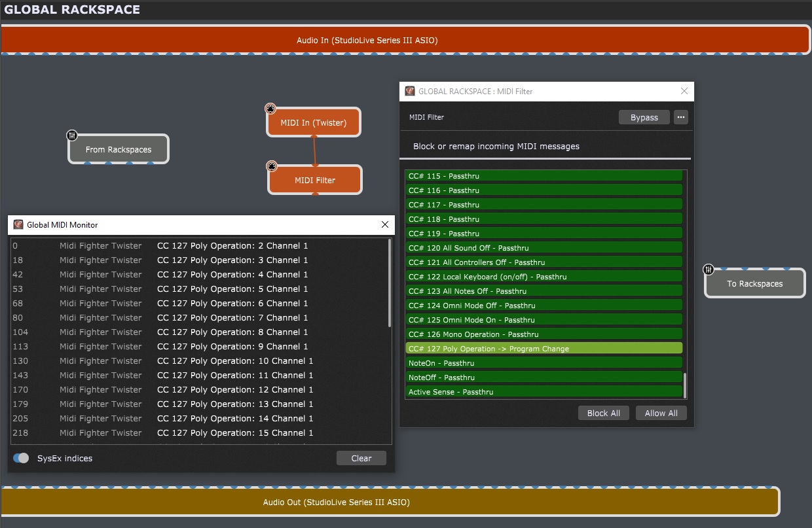Viewport: 812px width, 528px height.
Task: Click the MIDI icon on MIDI Filter block
Action: coord(271,166)
